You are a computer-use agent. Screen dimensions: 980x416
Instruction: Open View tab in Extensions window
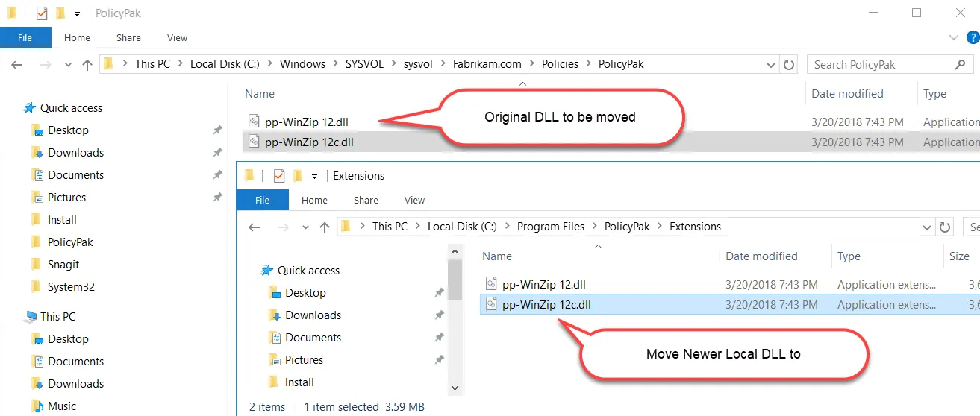[x=414, y=200]
